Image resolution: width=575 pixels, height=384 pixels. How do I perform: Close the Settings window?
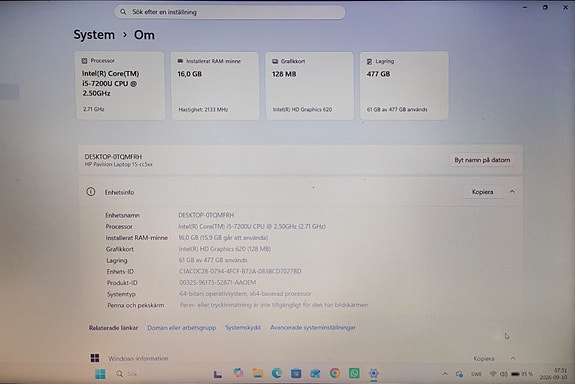[x=565, y=7]
